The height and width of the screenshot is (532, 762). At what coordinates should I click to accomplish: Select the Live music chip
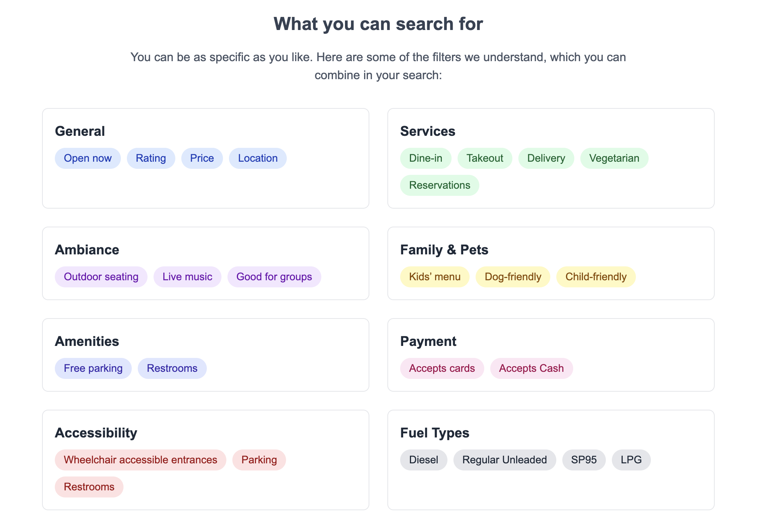(187, 277)
